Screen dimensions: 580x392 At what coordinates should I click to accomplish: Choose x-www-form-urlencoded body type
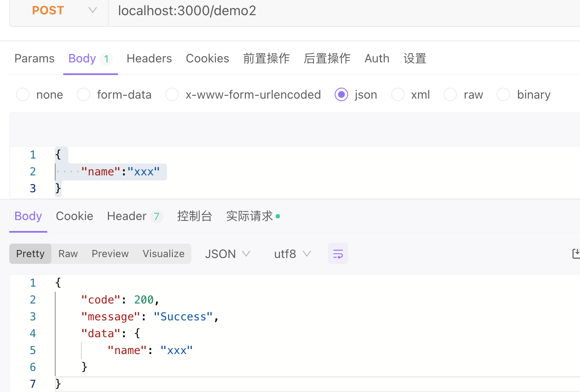172,94
